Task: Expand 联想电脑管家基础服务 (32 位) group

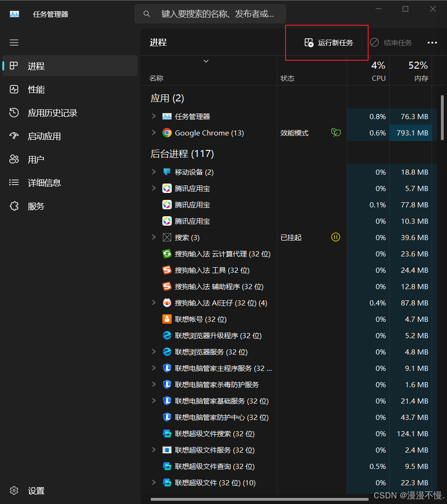Action: [154, 400]
